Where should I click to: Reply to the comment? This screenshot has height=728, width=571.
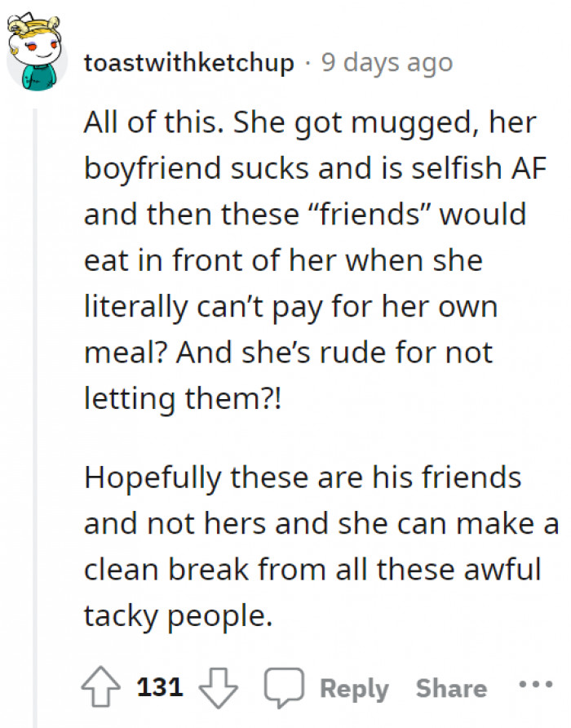coord(355,688)
